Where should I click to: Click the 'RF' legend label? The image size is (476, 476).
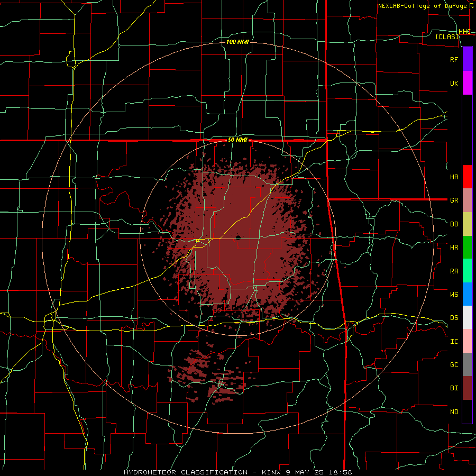[x=454, y=59]
